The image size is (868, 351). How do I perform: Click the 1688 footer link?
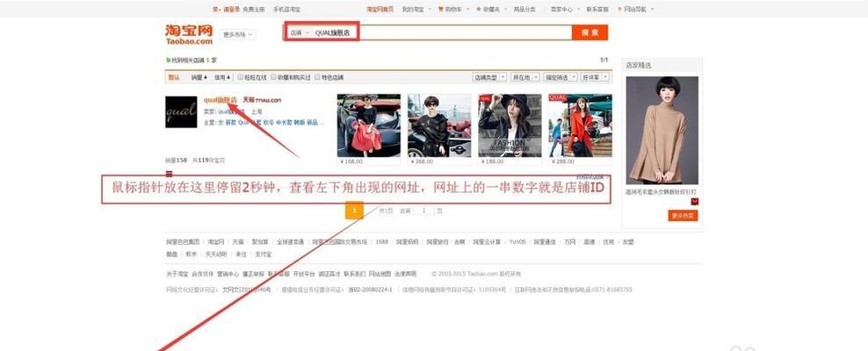(382, 242)
